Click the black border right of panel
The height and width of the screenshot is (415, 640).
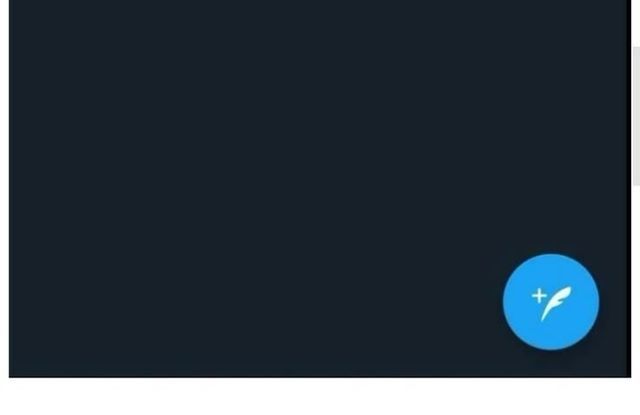(x=630, y=188)
